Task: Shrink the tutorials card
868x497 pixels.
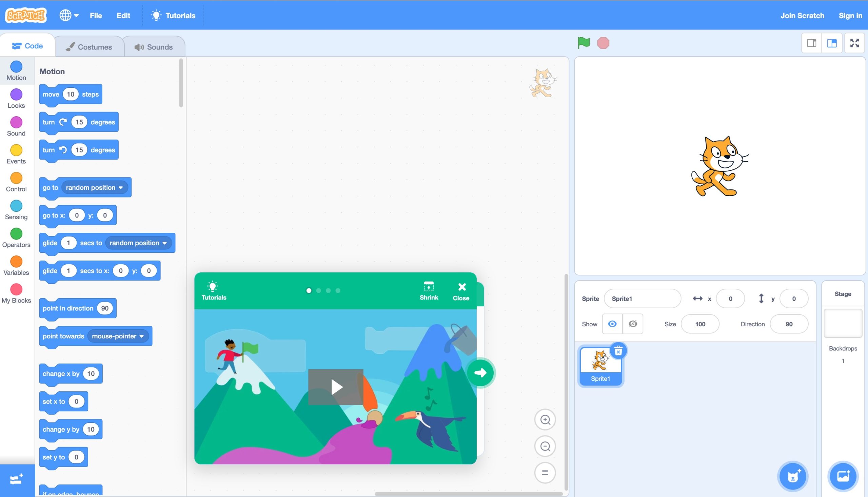Action: (x=429, y=291)
